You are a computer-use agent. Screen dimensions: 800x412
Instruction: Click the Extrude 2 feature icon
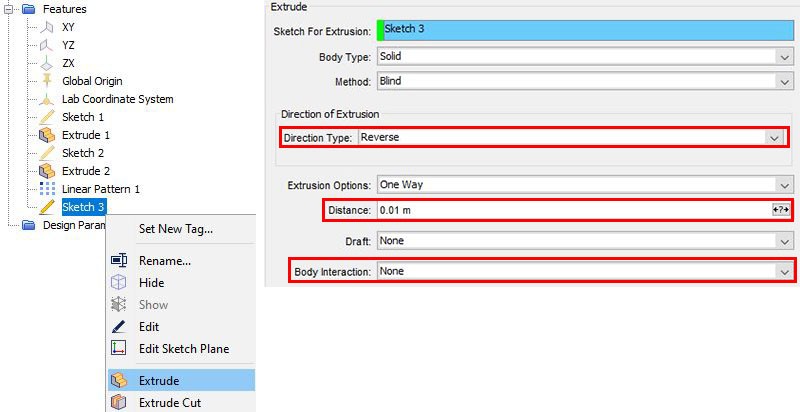[x=46, y=171]
